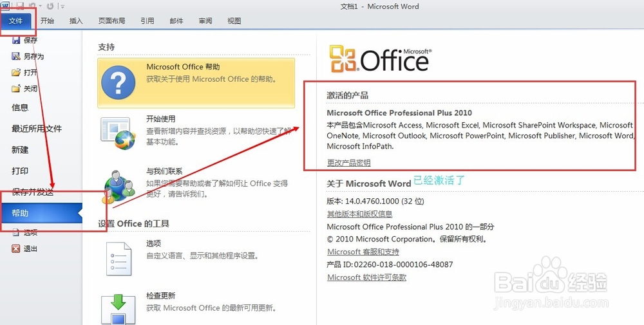Click the 关闭 folder icon in sidebar
The width and height of the screenshot is (644, 325).
(x=16, y=89)
